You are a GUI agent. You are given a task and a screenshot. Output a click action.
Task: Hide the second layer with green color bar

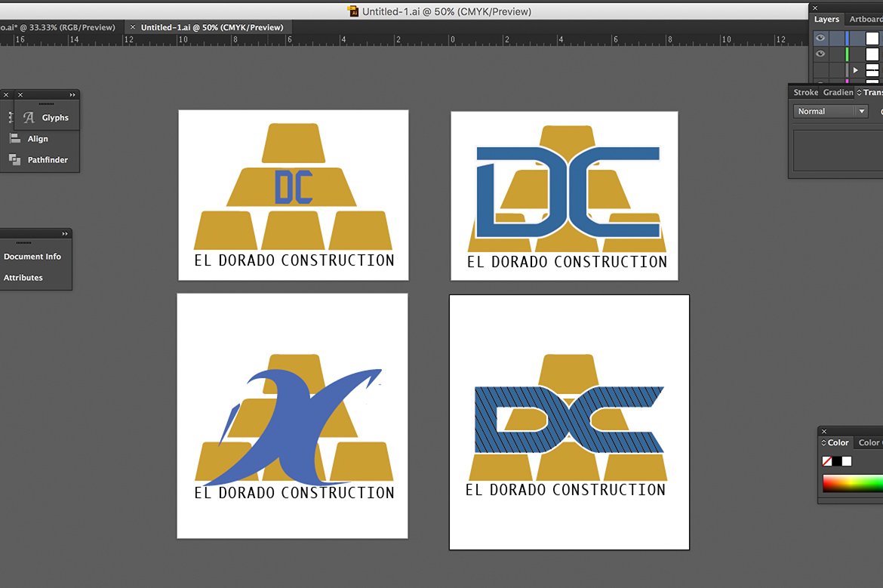coord(820,54)
